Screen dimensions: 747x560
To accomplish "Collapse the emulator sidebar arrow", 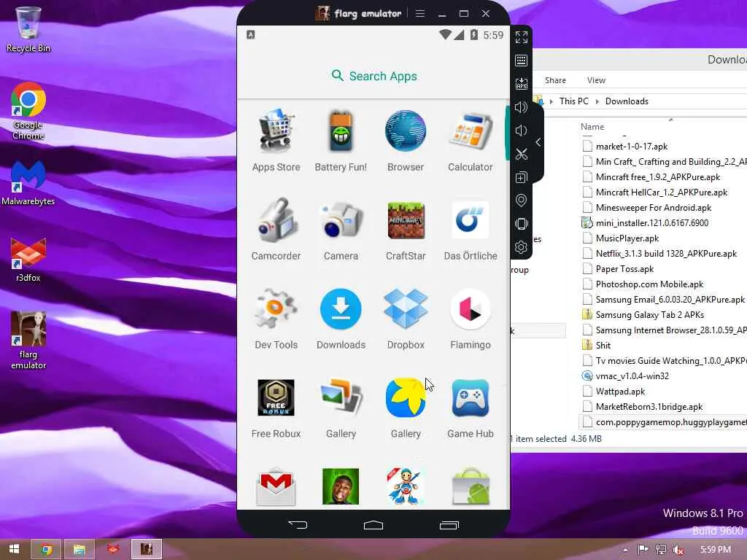I will tap(538, 142).
